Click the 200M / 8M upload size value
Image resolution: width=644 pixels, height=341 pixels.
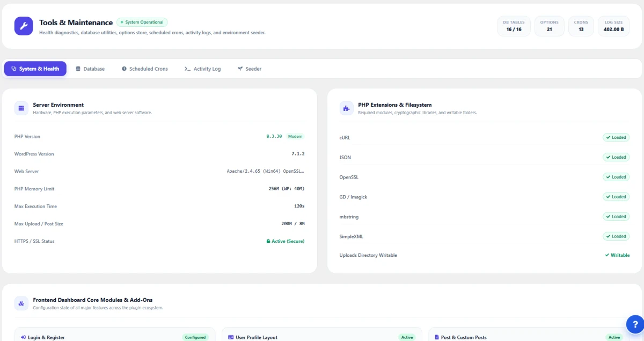point(293,224)
